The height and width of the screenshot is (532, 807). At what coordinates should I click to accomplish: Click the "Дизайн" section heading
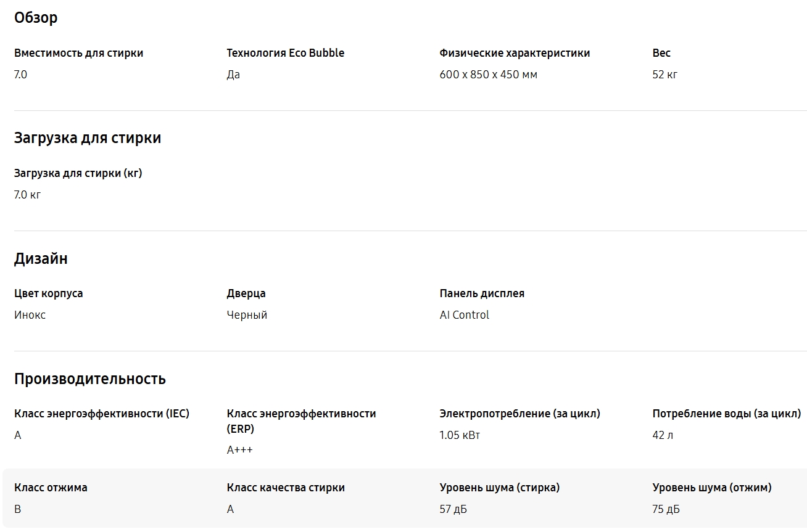(x=41, y=259)
